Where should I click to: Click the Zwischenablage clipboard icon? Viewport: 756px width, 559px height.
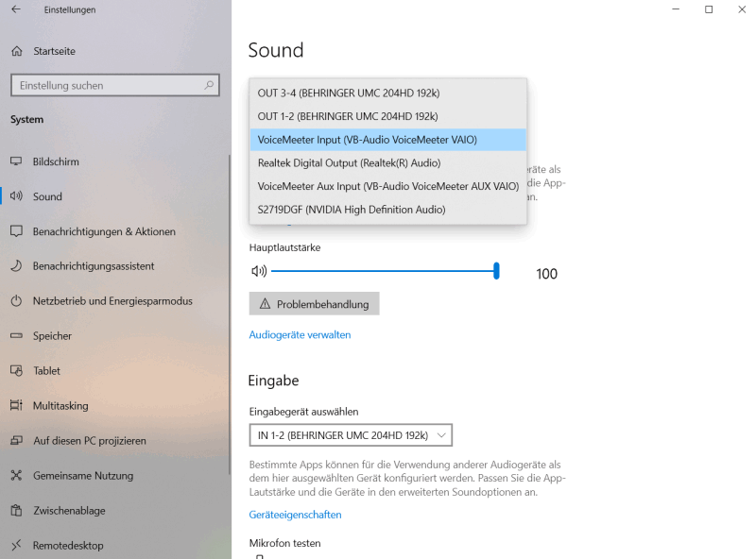coord(16,510)
